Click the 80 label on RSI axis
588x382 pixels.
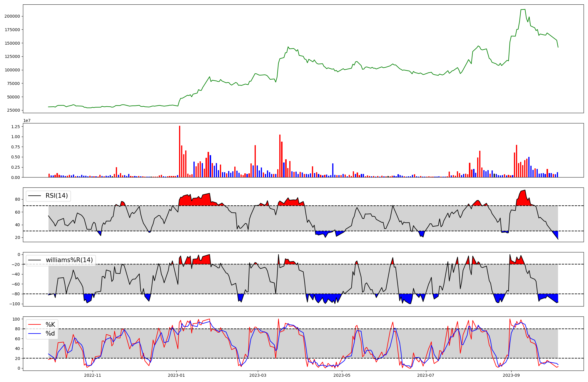(18, 200)
